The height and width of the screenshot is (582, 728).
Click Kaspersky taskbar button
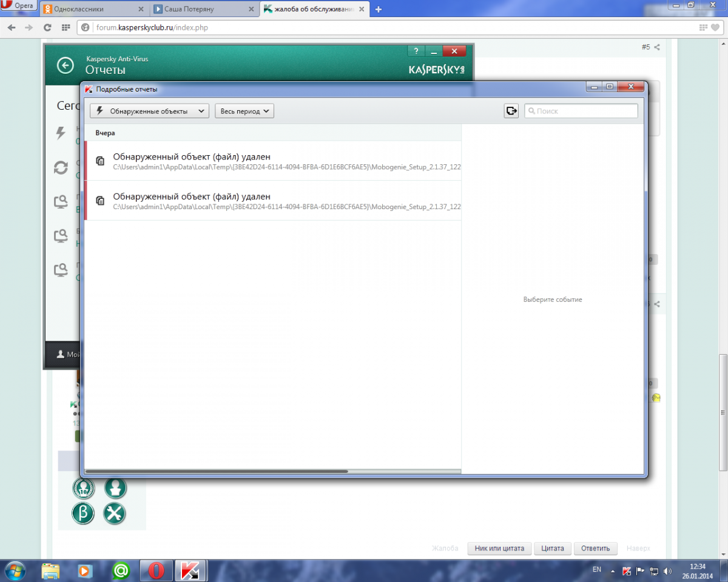(x=192, y=570)
